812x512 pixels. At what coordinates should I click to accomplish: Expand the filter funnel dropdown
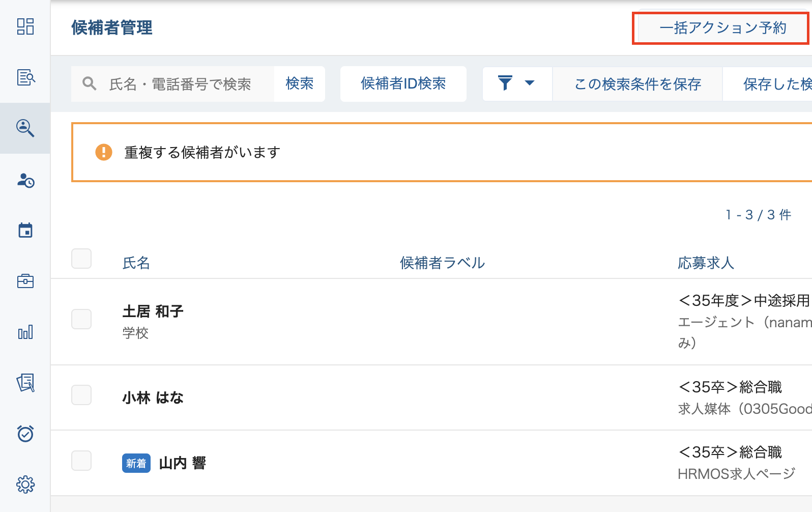click(x=516, y=83)
